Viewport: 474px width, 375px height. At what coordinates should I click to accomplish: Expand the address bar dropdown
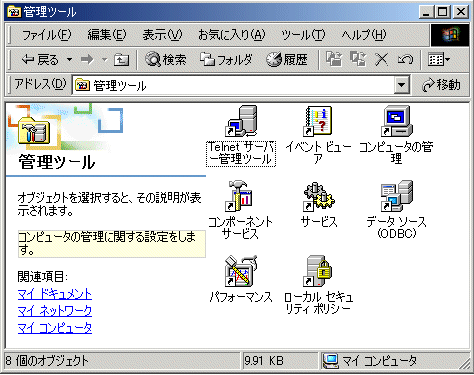[401, 85]
